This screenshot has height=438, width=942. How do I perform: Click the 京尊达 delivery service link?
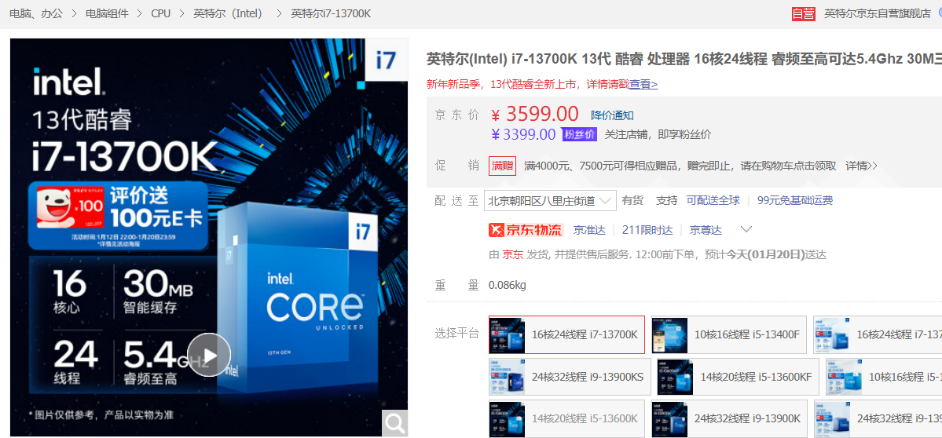[x=705, y=230]
